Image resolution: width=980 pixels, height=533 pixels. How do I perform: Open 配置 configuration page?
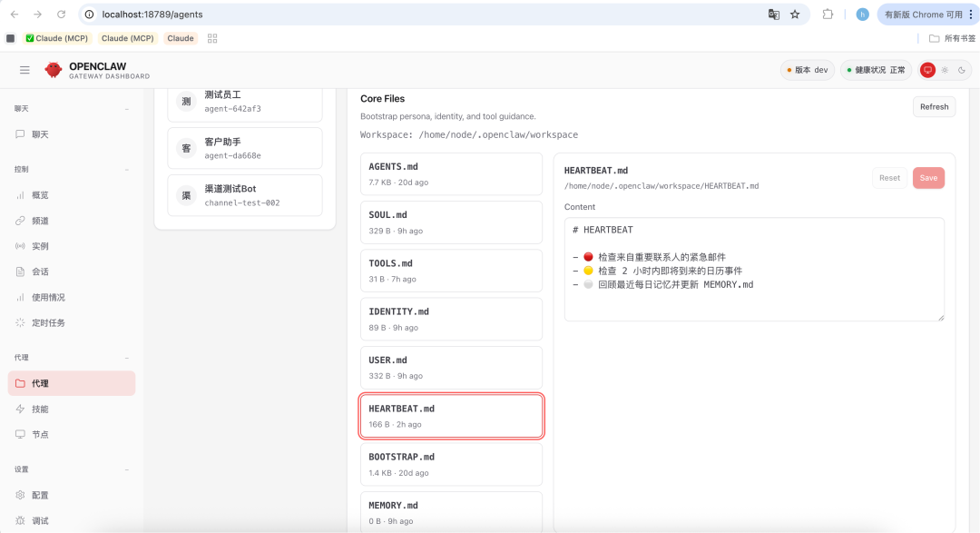(x=72, y=496)
